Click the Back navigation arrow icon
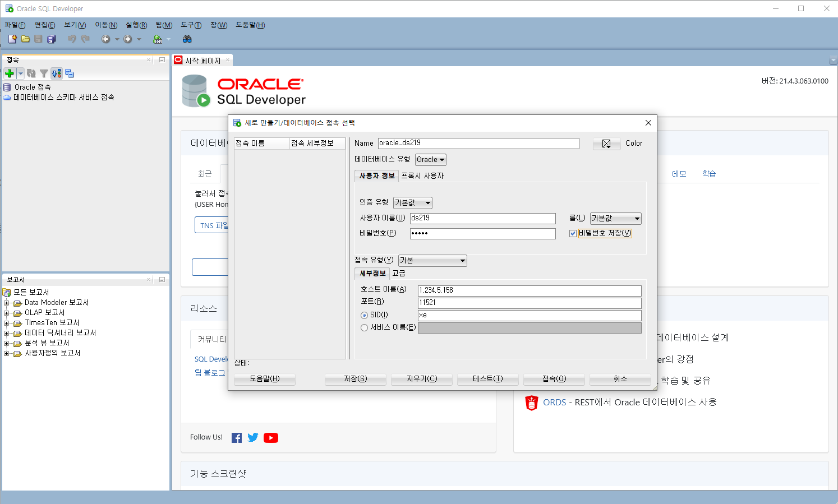The height and width of the screenshot is (504, 838). coord(105,39)
